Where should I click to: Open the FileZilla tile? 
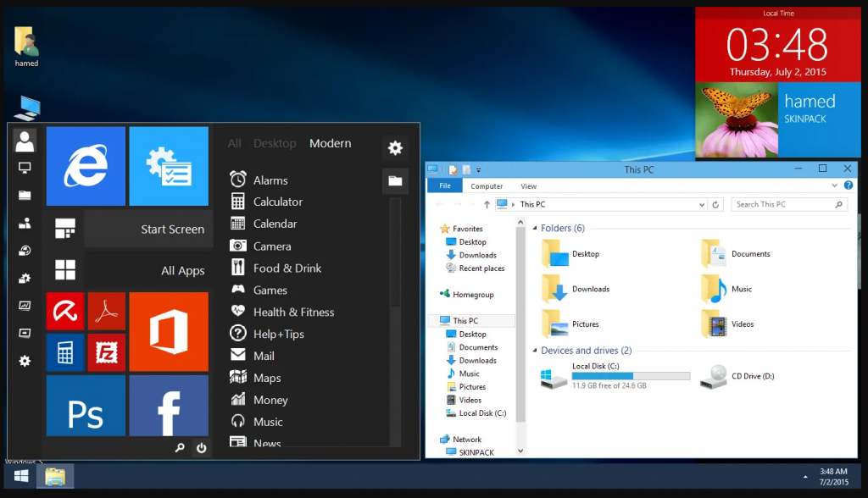pyautogui.click(x=106, y=352)
